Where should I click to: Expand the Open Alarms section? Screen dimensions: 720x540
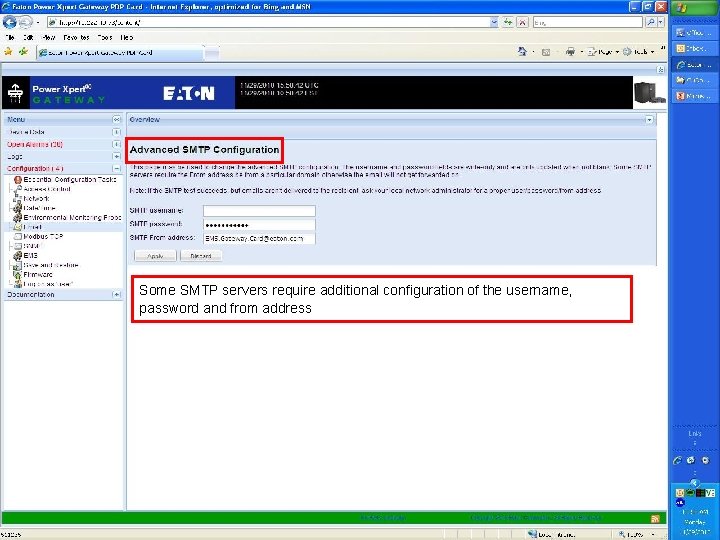[116, 144]
